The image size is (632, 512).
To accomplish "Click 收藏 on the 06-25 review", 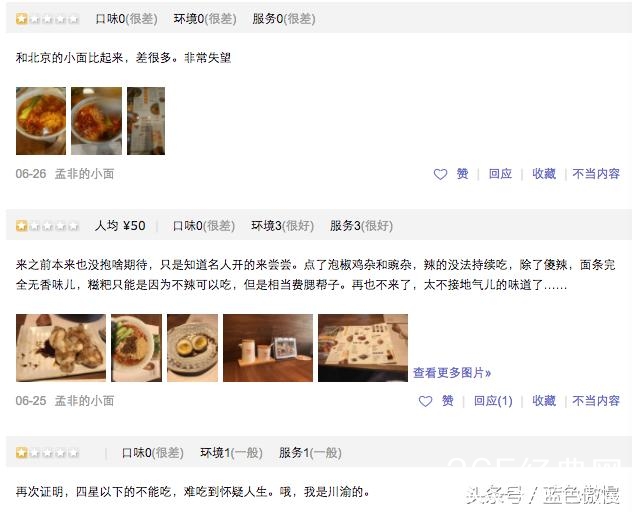I will pyautogui.click(x=544, y=401).
